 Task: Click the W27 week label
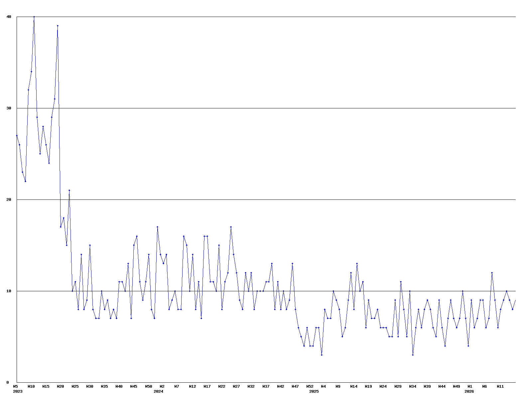coord(236,386)
